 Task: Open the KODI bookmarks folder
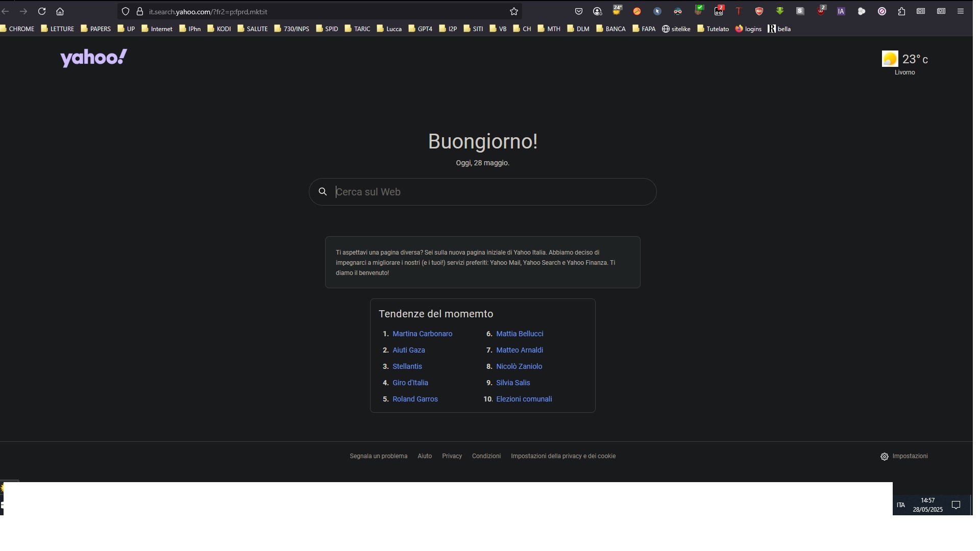pos(219,29)
